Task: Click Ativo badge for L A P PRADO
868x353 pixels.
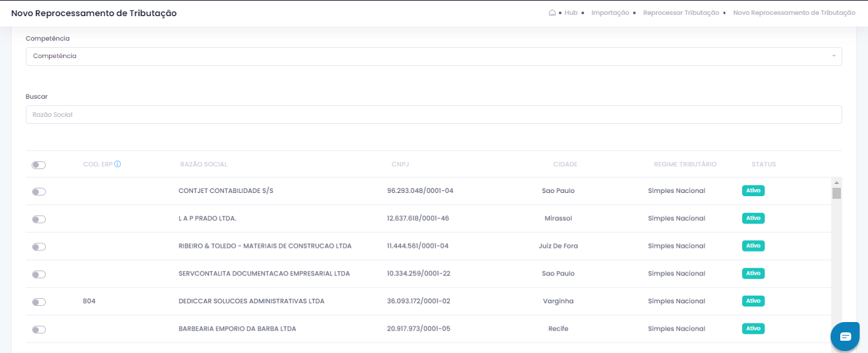Action: [753, 218]
